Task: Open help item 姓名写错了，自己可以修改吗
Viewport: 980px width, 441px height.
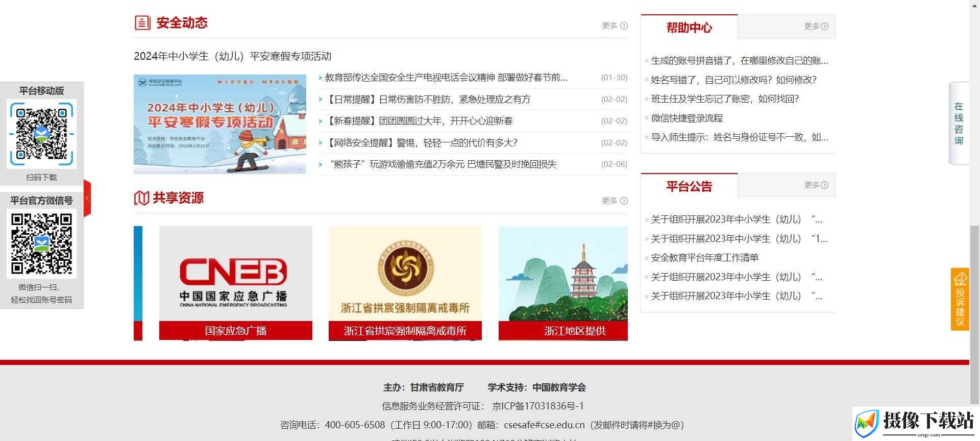Action: click(734, 80)
